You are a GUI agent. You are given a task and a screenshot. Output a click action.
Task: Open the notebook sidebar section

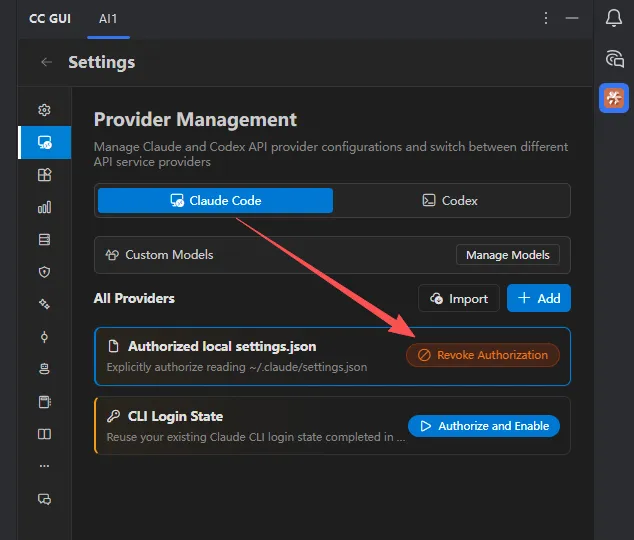44,401
